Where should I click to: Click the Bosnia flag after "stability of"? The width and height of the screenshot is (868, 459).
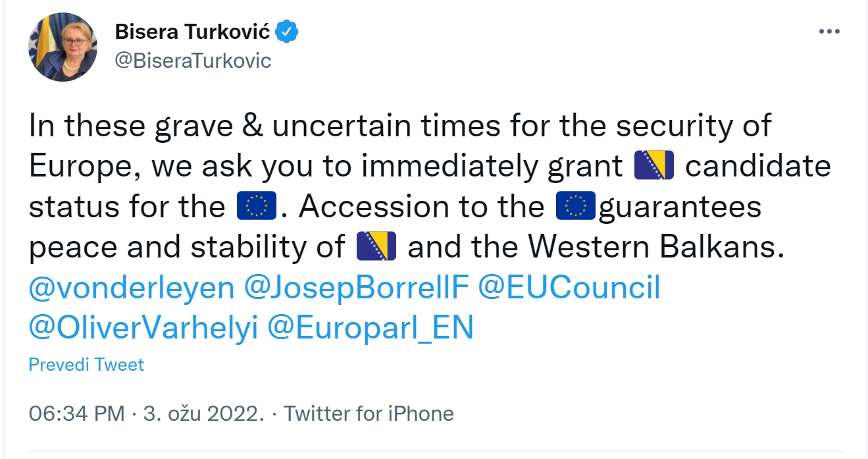pyautogui.click(x=376, y=246)
